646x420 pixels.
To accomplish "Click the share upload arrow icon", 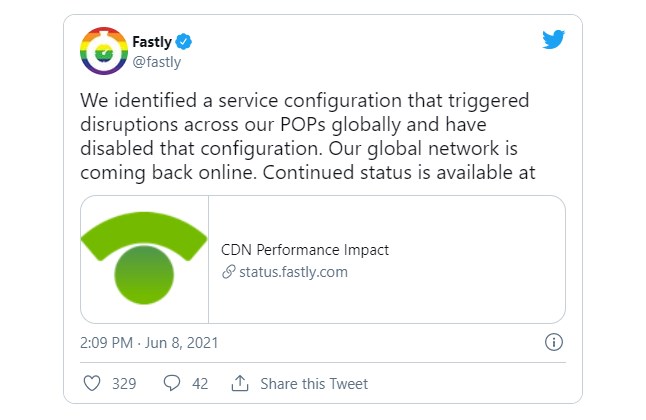I will click(239, 383).
